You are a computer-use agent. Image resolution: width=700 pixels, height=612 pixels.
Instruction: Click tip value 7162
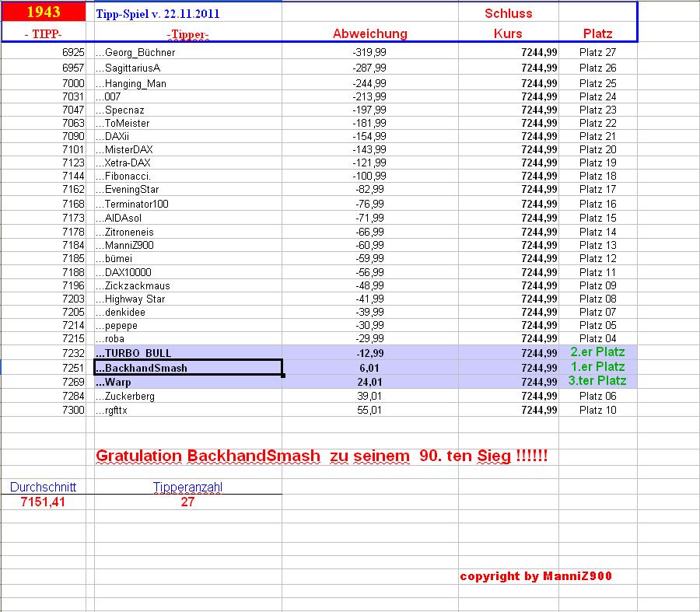coord(73,189)
